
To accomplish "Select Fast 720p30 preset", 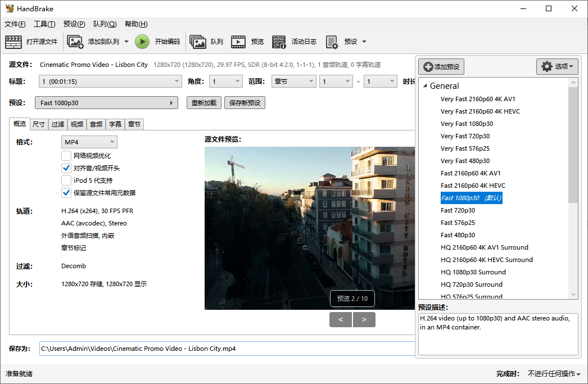I will (x=458, y=210).
